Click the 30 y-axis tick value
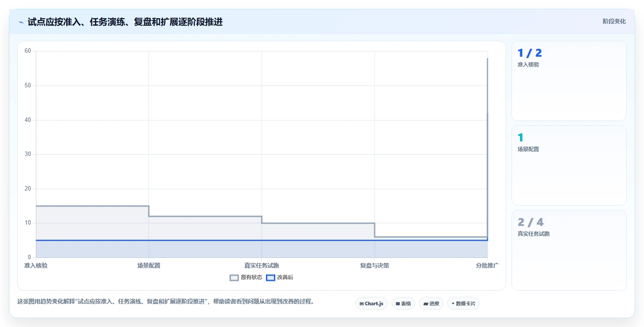The width and height of the screenshot is (644, 327). pos(28,154)
